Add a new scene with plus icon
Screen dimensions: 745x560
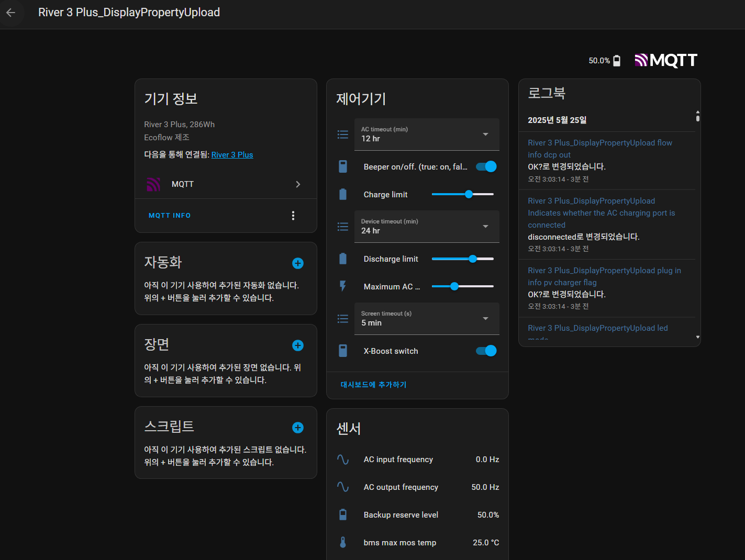click(x=298, y=345)
